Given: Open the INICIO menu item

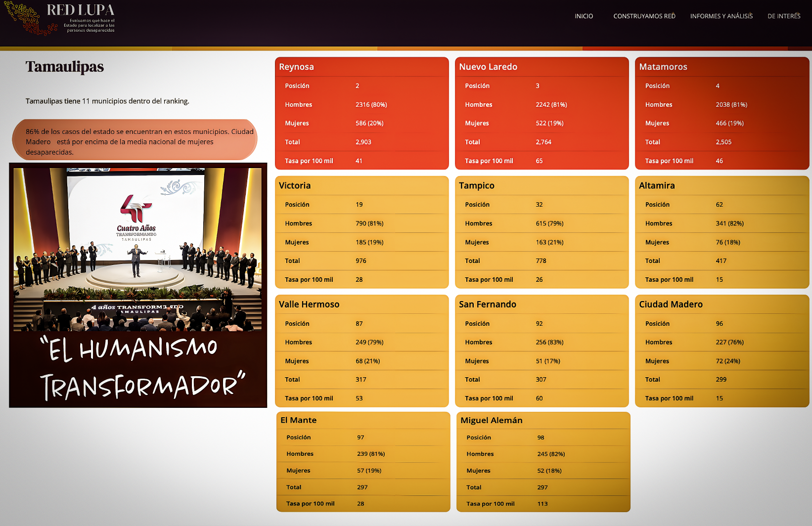Looking at the screenshot, I should 584,16.
